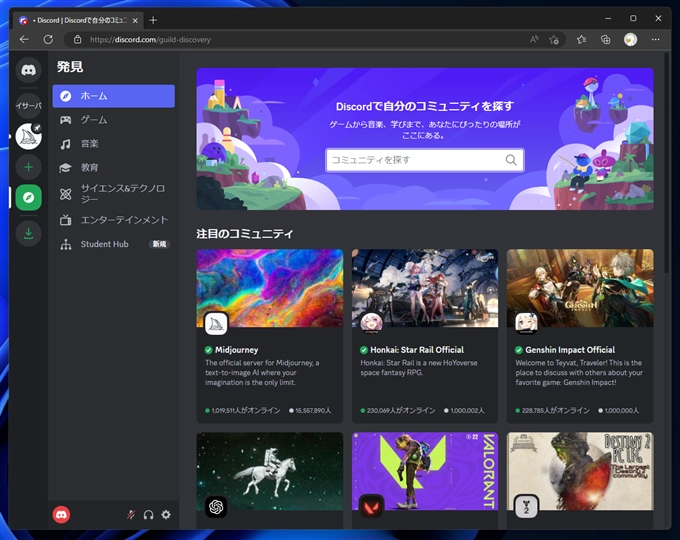Open the Student Hub entry
Screen dimensions: 680x540
(114, 244)
